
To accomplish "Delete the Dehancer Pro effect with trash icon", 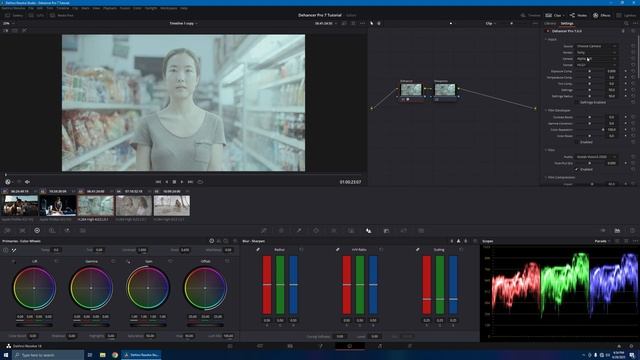I will coord(623,31).
